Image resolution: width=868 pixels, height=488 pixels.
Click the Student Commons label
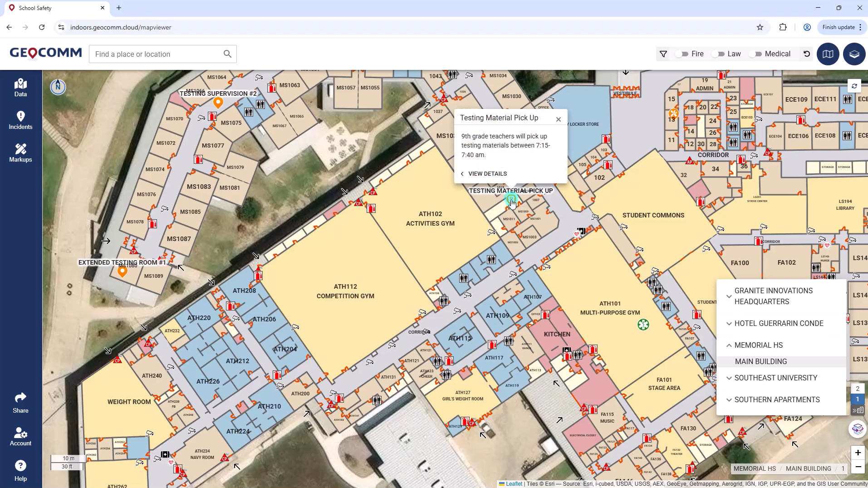(x=653, y=215)
